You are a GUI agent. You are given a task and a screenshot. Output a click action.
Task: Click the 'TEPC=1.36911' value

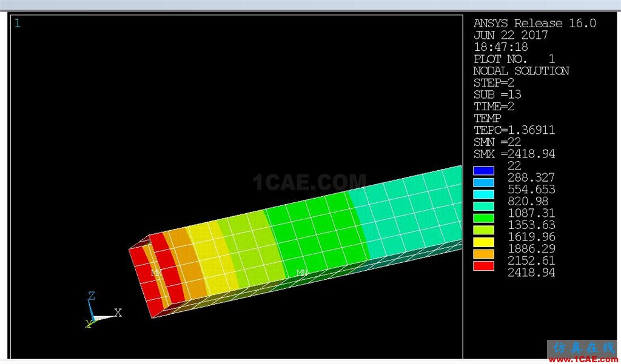click(x=514, y=130)
